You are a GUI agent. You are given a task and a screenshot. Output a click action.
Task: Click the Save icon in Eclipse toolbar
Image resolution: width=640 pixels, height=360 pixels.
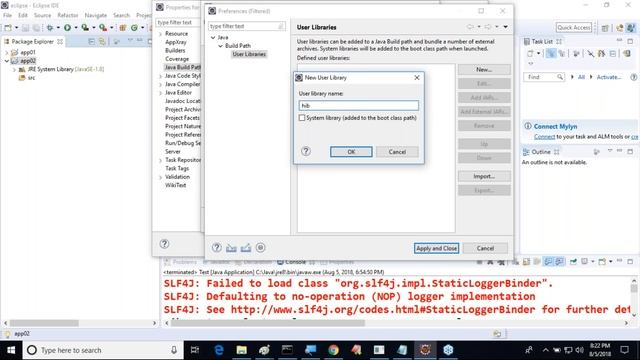coord(25,28)
